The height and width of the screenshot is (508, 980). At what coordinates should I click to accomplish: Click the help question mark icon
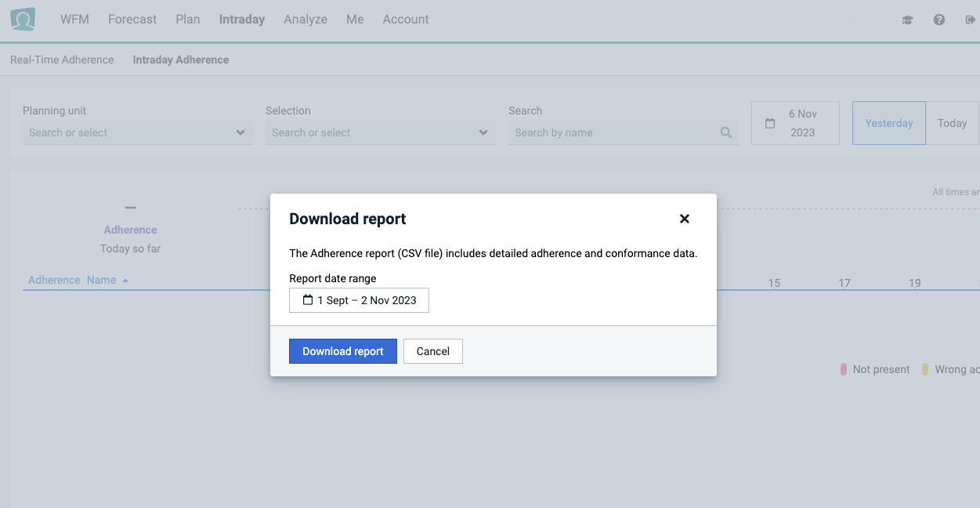tap(938, 19)
